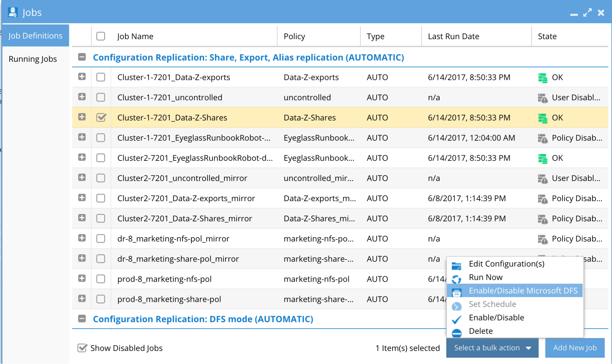This screenshot has width=612, height=364.
Task: Uncheck the Cluster-1-7201_Data-Z-Shares job checkbox
Action: [x=101, y=117]
